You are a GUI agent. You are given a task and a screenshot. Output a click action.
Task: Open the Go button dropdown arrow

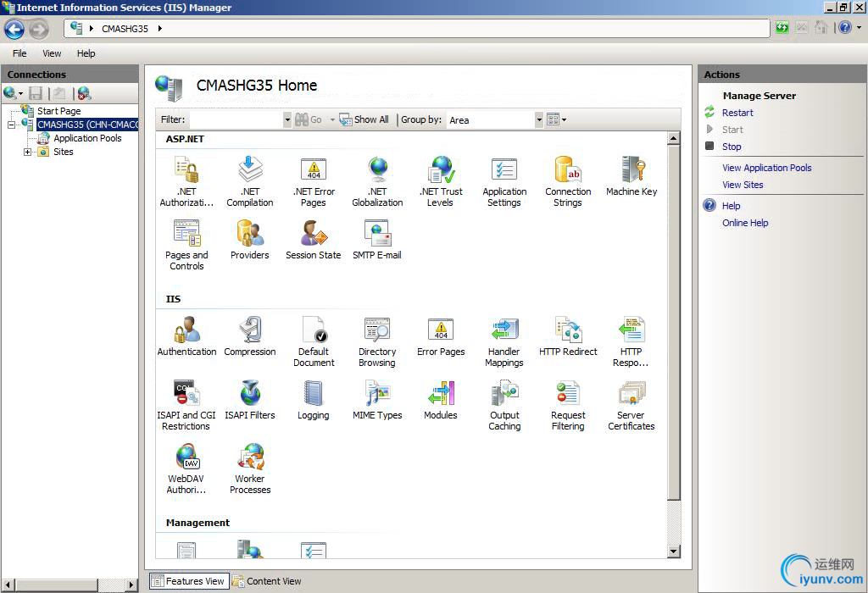point(332,119)
